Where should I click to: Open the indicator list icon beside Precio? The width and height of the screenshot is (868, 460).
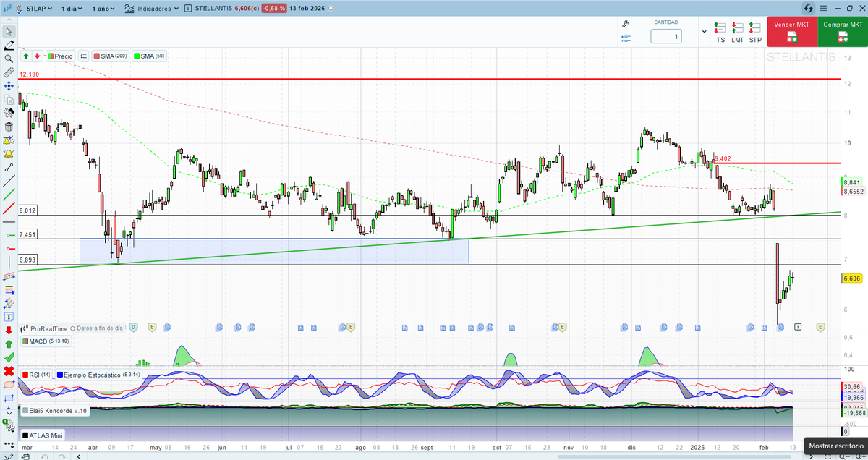click(84, 56)
